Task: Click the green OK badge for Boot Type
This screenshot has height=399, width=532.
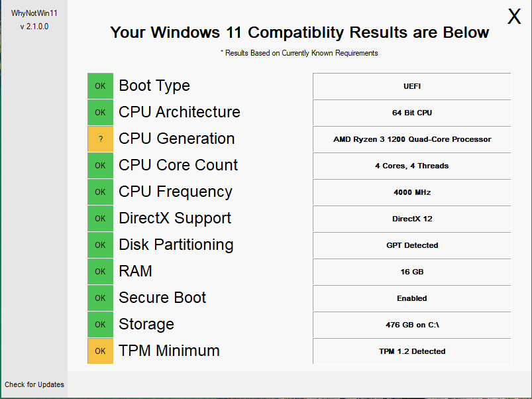Action: pyautogui.click(x=101, y=86)
